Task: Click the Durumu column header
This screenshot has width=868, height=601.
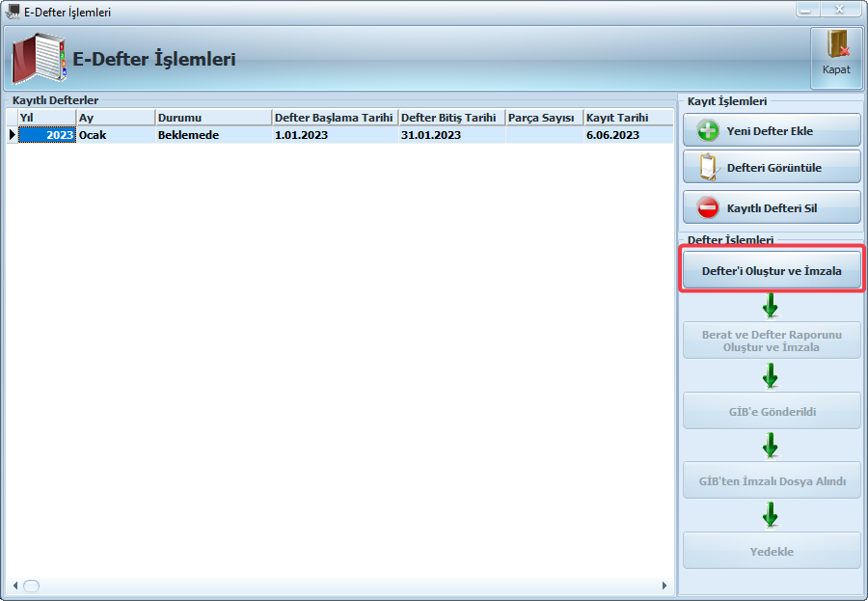Action: pos(214,118)
